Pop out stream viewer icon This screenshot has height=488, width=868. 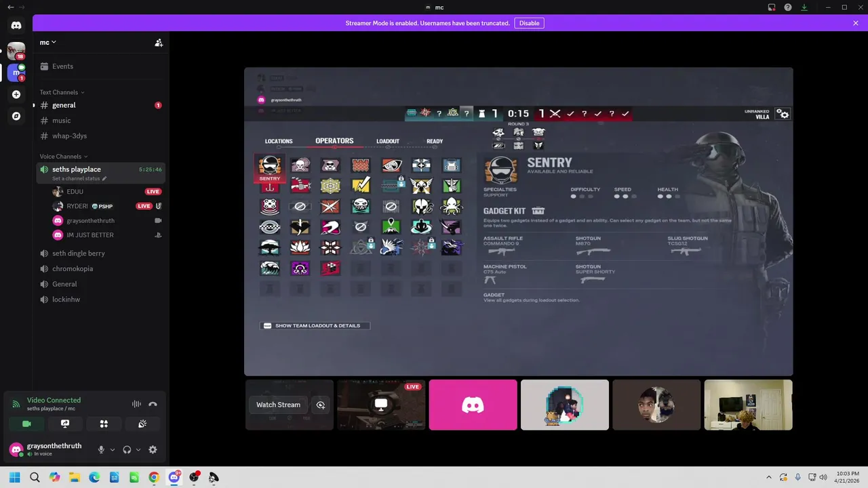[321, 405]
